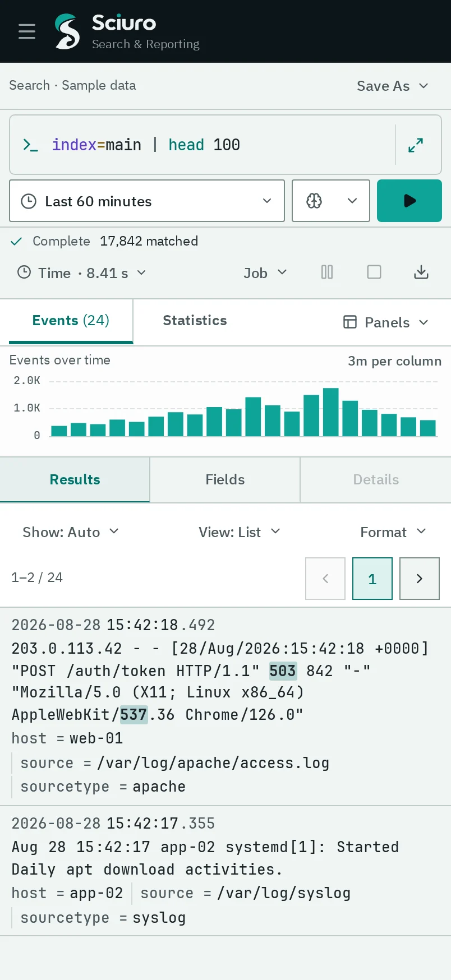Screen dimensions: 451x980
Task: Open the Last 60 minutes time picker
Action: (x=147, y=201)
